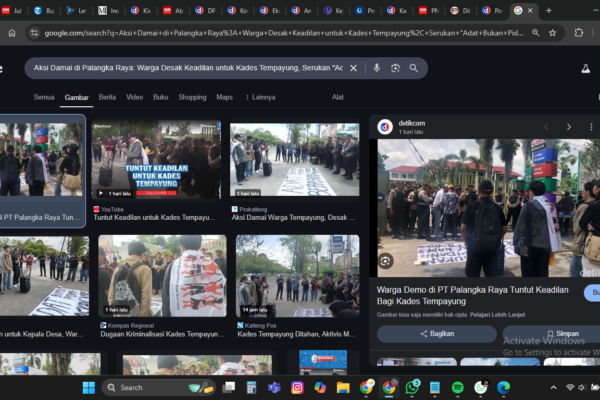The height and width of the screenshot is (400, 600).
Task: Select the Video search tab
Action: pyautogui.click(x=134, y=97)
